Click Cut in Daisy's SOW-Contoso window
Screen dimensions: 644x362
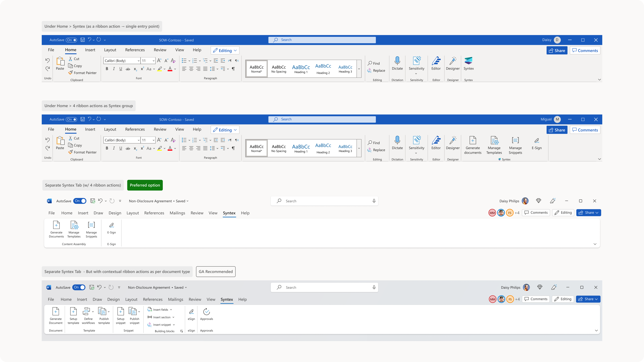click(74, 59)
